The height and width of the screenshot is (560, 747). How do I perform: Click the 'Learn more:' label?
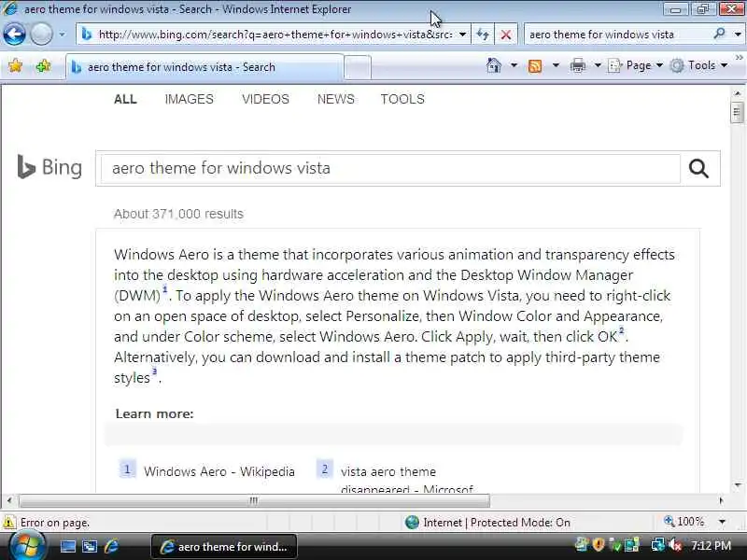[x=155, y=413]
